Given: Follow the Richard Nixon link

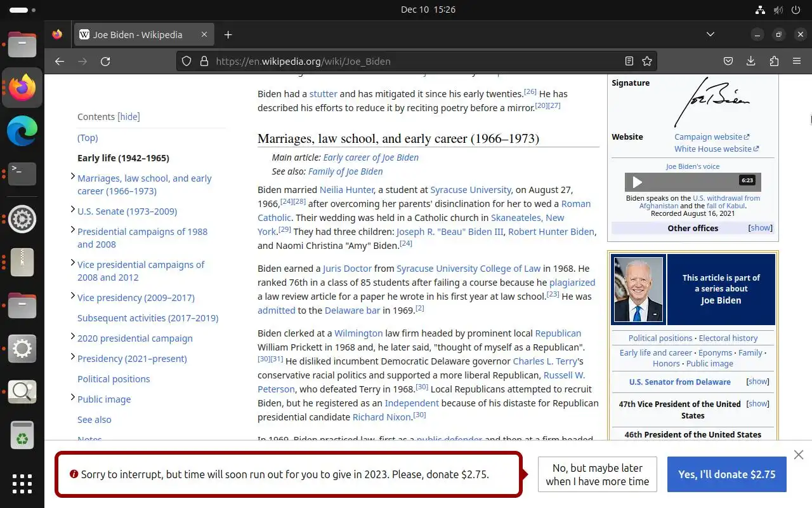Looking at the screenshot, I should coord(383,417).
